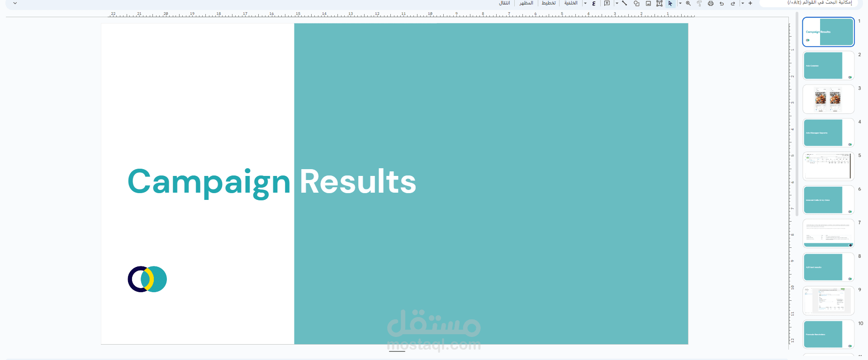Select slide 4 thumbnail Ads Manager Reports
The width and height of the screenshot is (868, 360).
(x=828, y=133)
